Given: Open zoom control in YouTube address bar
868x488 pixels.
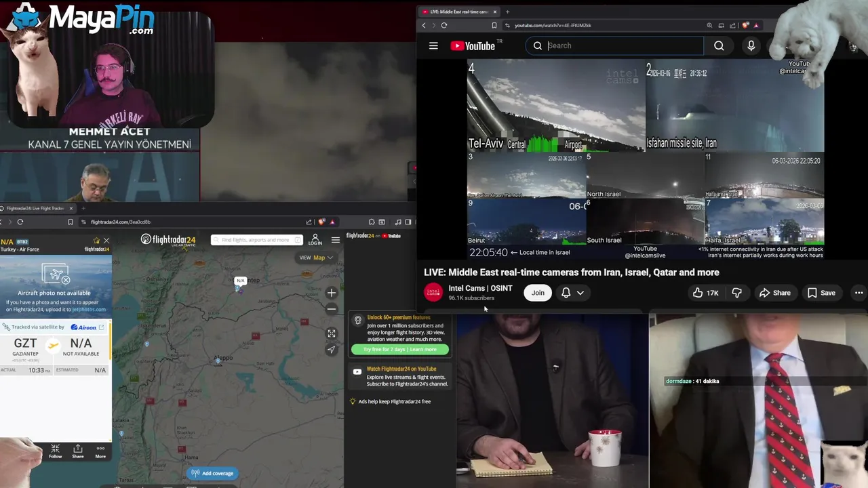Looking at the screenshot, I should pos(709,25).
